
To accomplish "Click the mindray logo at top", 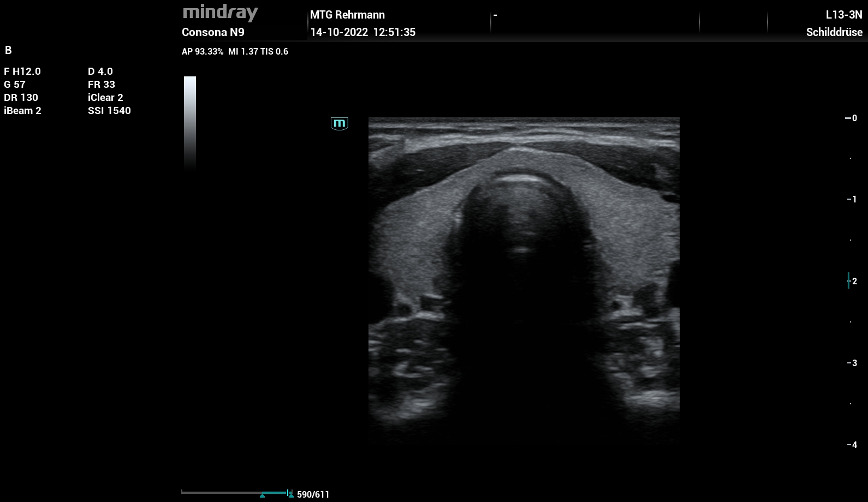I will point(220,13).
